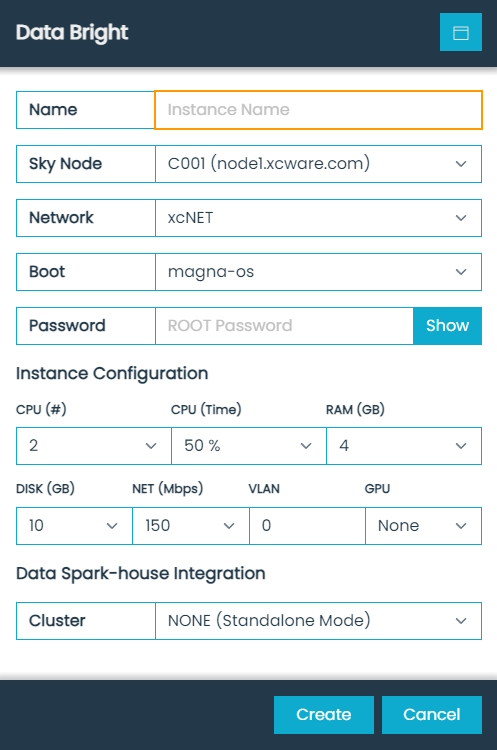Click the Password field label

click(x=67, y=326)
